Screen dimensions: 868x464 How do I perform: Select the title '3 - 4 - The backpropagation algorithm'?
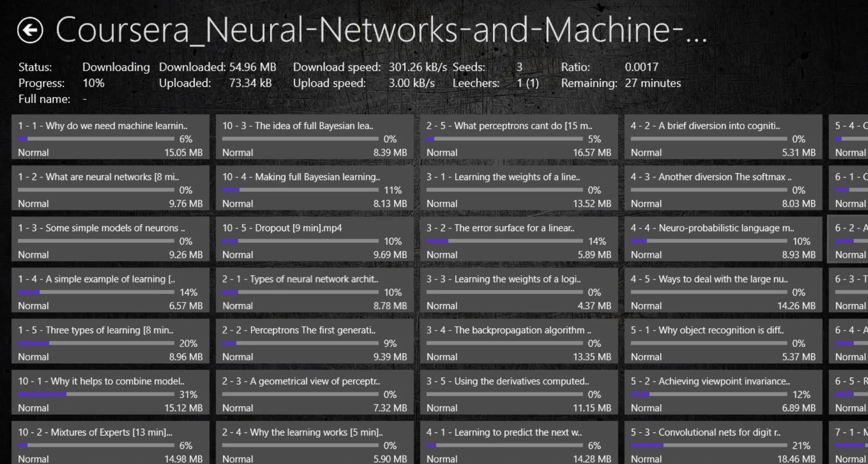point(509,330)
